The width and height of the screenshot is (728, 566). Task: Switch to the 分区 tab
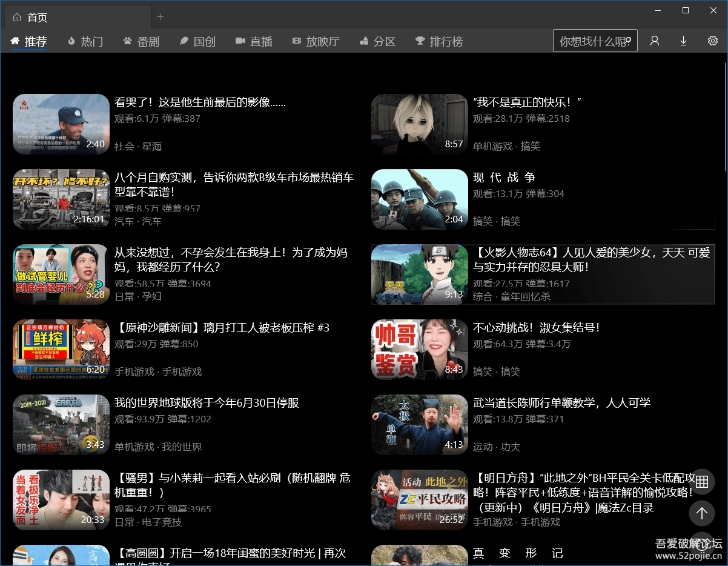click(x=377, y=41)
